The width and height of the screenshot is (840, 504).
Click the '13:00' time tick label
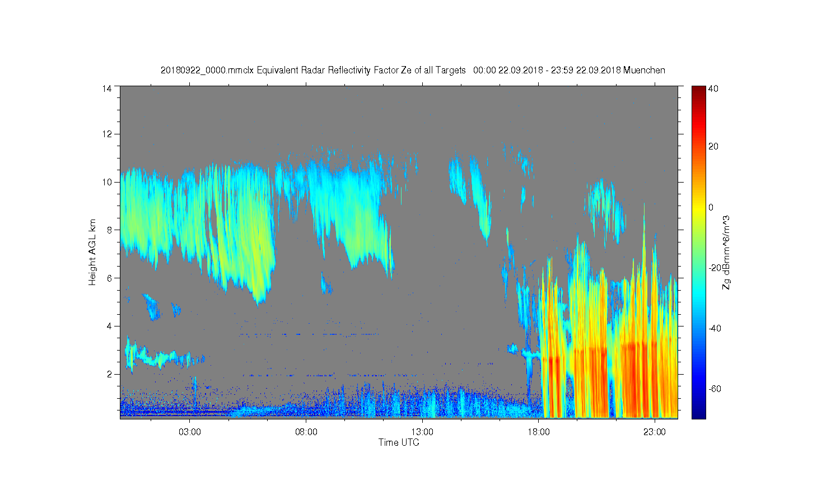click(422, 432)
